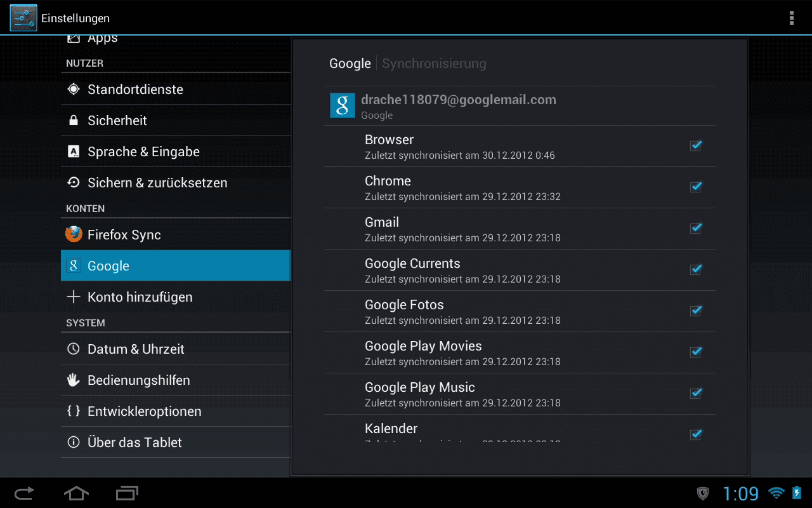812x508 pixels.
Task: Open Entwickleroptionen settings
Action: pos(176,411)
